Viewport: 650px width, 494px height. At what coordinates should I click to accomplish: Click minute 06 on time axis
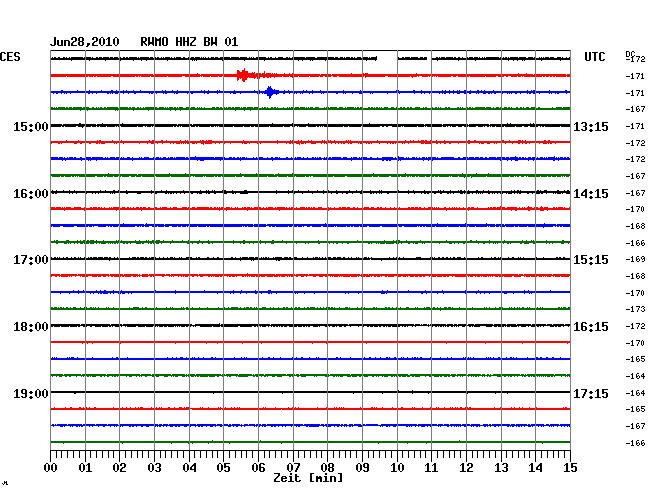click(258, 468)
